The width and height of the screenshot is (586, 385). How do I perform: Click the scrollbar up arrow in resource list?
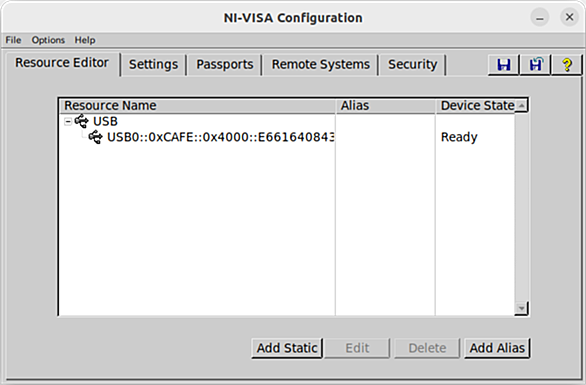point(521,106)
